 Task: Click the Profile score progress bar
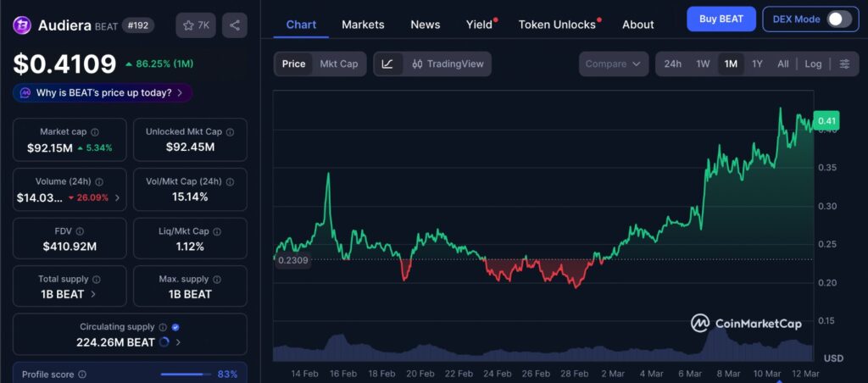(186, 375)
